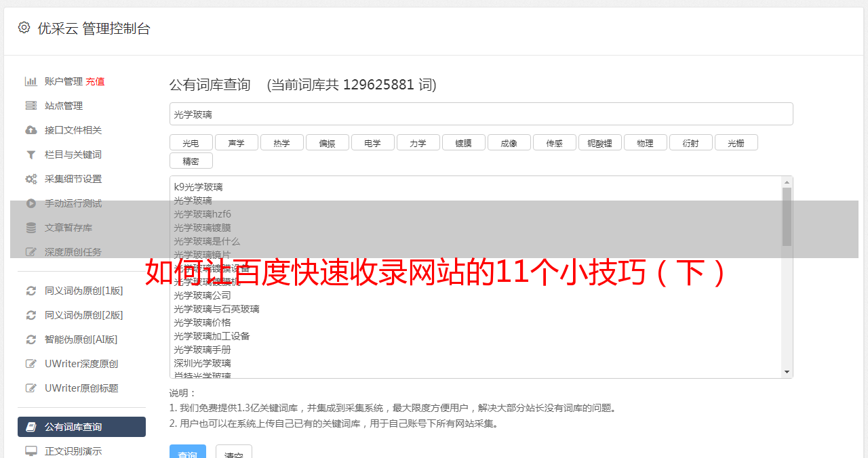This screenshot has height=458, width=868.
Task: Open 智能伪原创[AI版] menu item
Action: tap(81, 339)
